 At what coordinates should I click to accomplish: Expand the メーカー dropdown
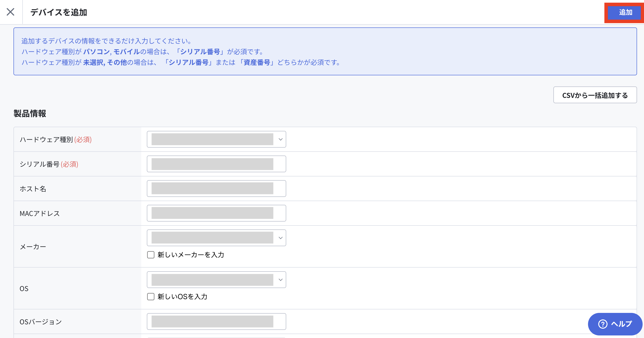pos(216,238)
